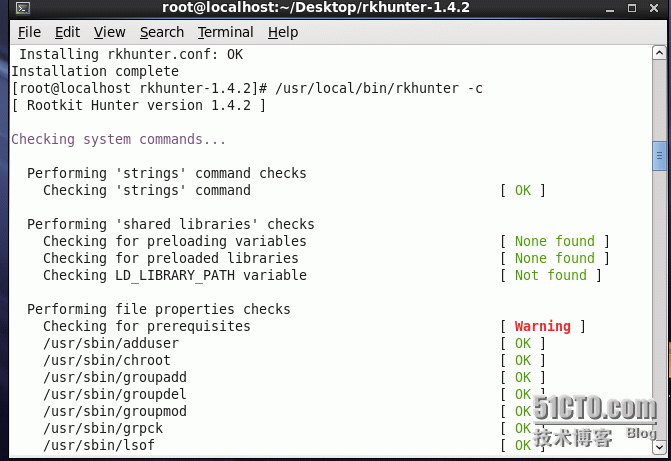Click '/usr/sbin/chroot' path
671x461 pixels.
tap(107, 360)
